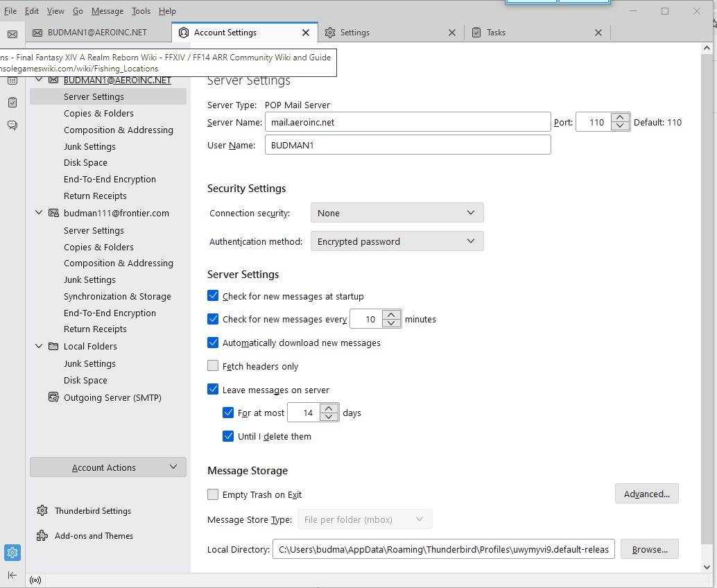Click the Add-ons and Themes puzzle icon
Viewport: 717px width, 588px height.
[42, 536]
